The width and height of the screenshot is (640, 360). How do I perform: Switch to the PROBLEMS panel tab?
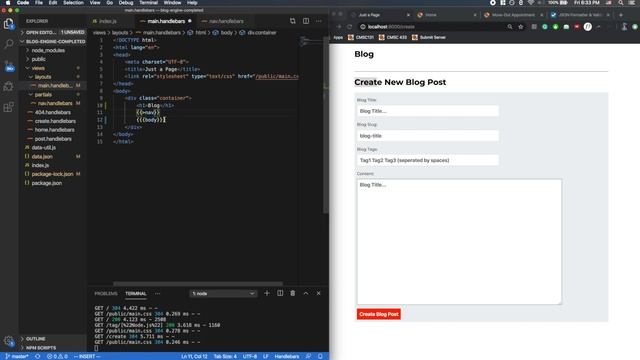(x=106, y=293)
